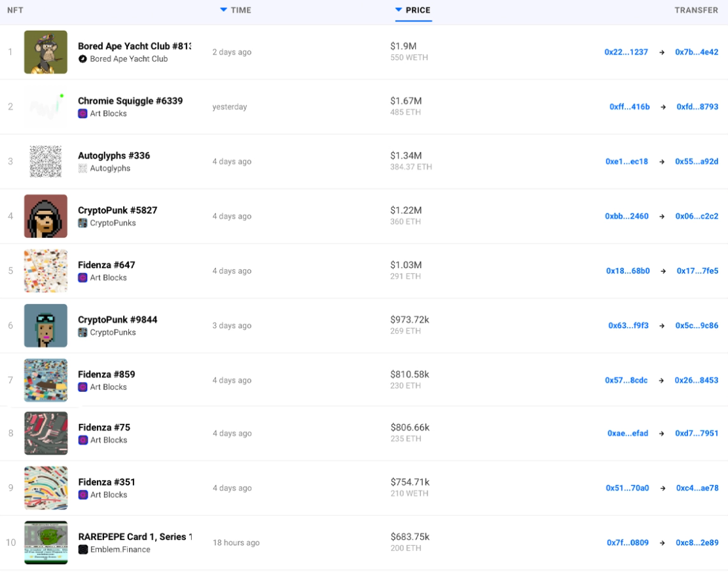Click sender address 0xae...efad
The image size is (728, 572).
pos(628,434)
